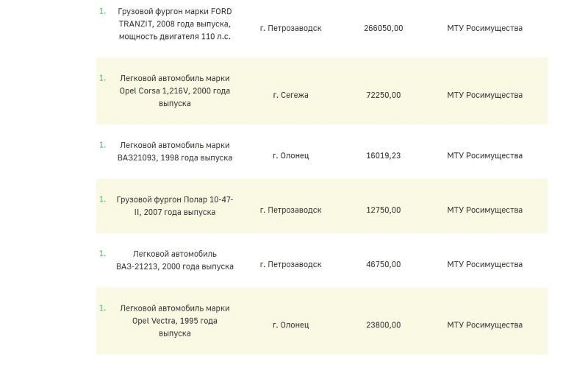The width and height of the screenshot is (588, 365).
Task: Click the number 1. beside Opel Corsa
Action: [x=102, y=77]
